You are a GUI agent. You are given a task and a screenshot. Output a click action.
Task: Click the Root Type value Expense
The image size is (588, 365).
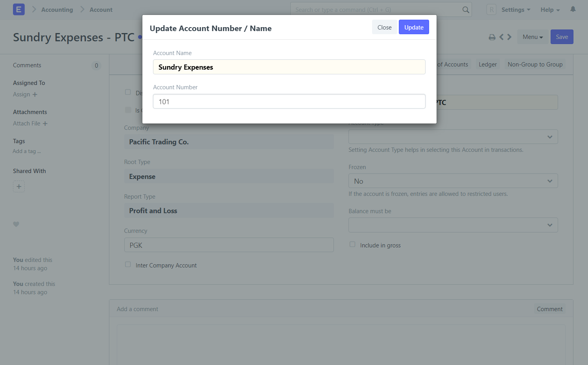point(229,177)
